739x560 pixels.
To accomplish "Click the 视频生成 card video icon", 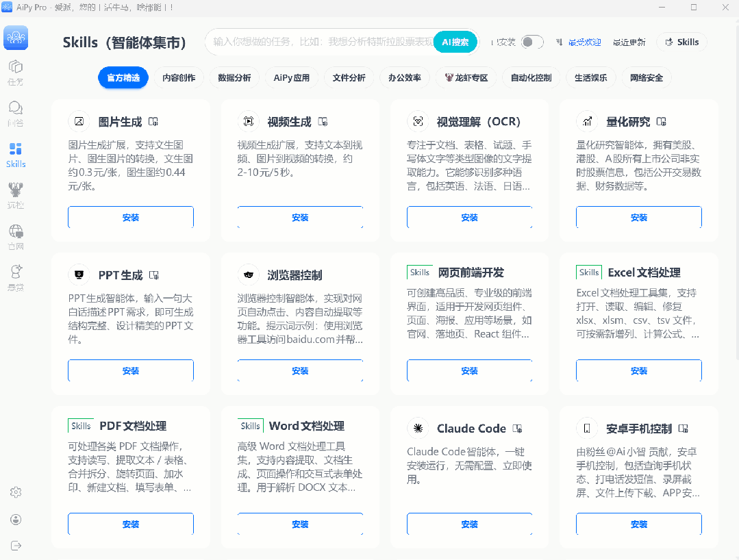I will 249,121.
